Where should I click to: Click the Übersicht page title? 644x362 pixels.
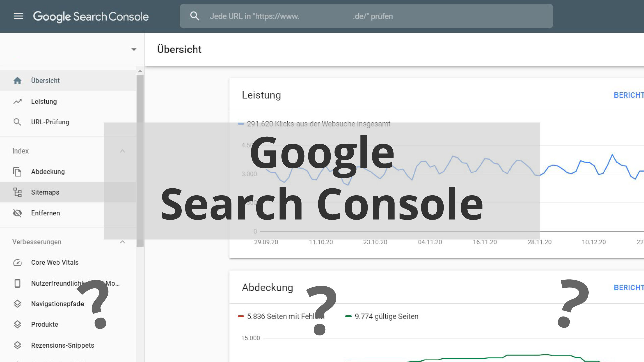[179, 49]
